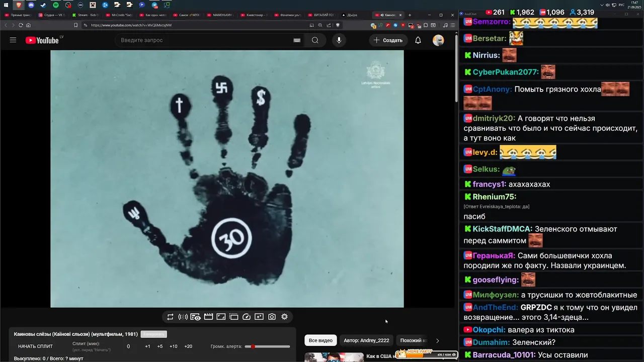Switch to the Stream - Kick browser tab
The image size is (644, 362).
point(87,15)
